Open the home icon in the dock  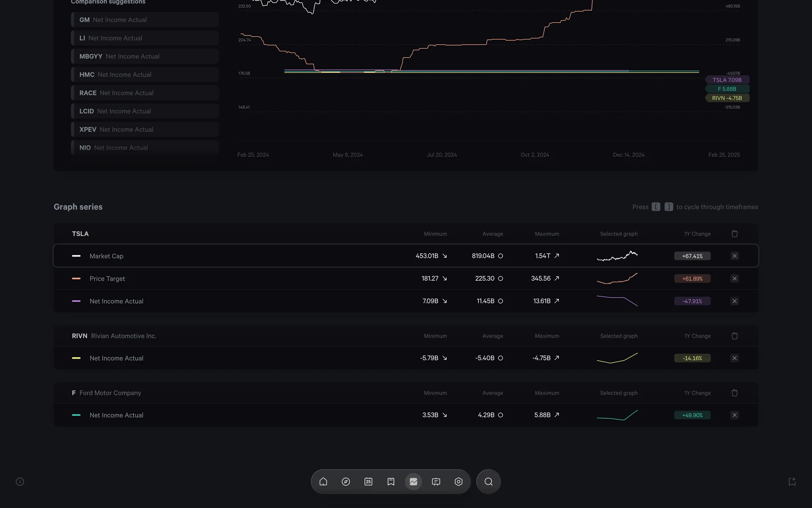pos(323,481)
